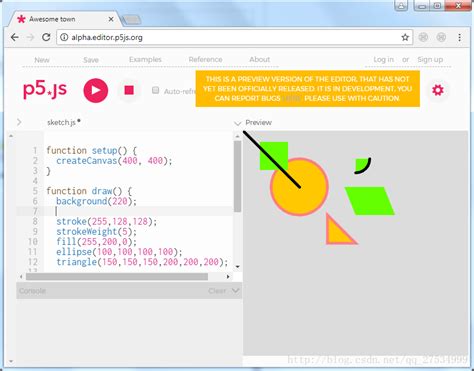Close the Awesome town tab

[111, 19]
